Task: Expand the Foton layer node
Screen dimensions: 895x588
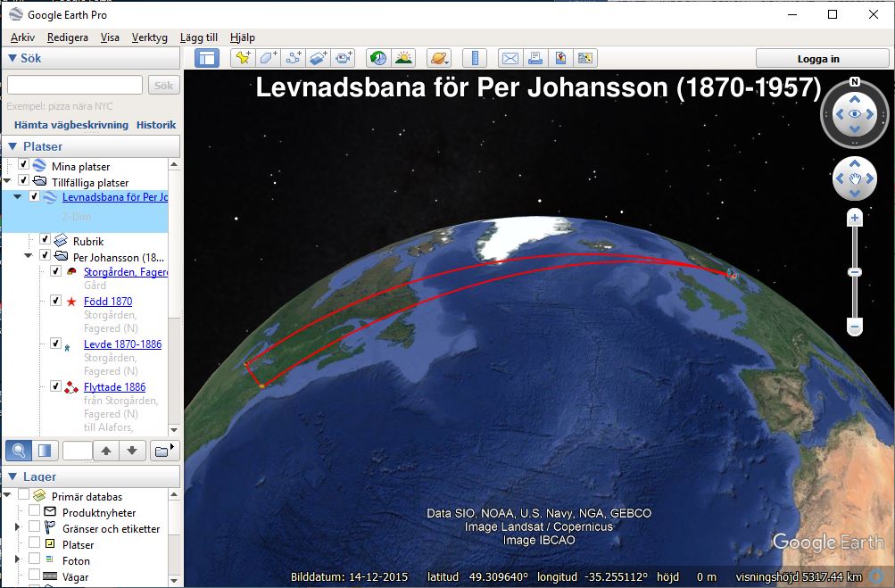Action: click(17, 559)
